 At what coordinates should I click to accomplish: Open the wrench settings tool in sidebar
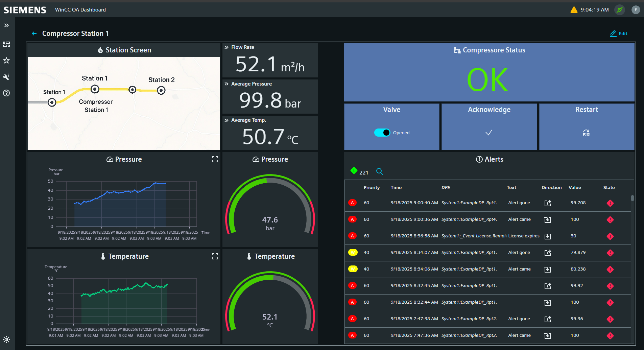6,77
